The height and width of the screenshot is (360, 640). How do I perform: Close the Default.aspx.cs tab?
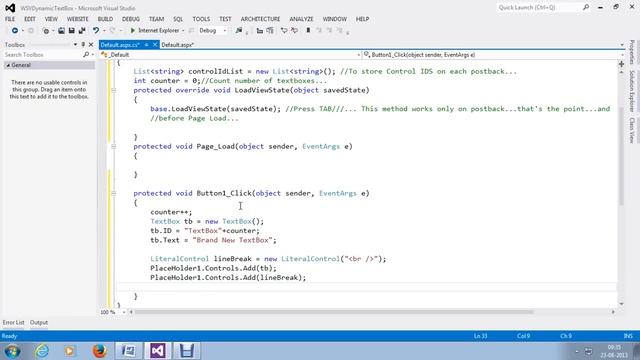click(x=155, y=45)
